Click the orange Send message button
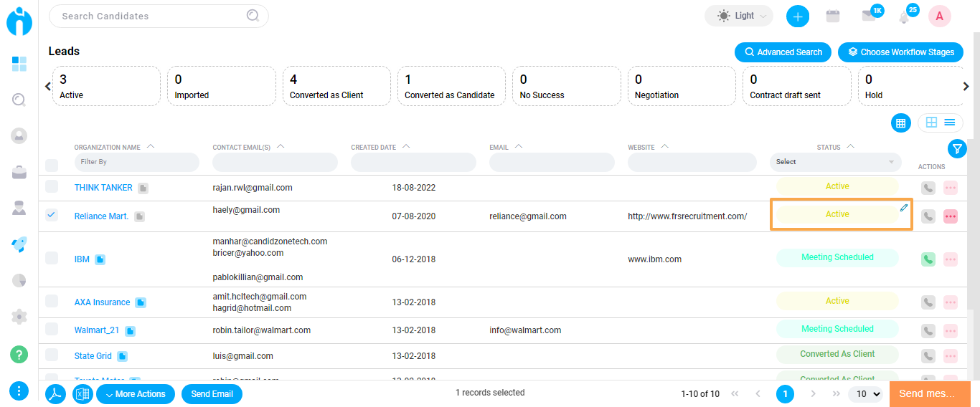Viewport: 980px width, 407px height. pyautogui.click(x=930, y=394)
